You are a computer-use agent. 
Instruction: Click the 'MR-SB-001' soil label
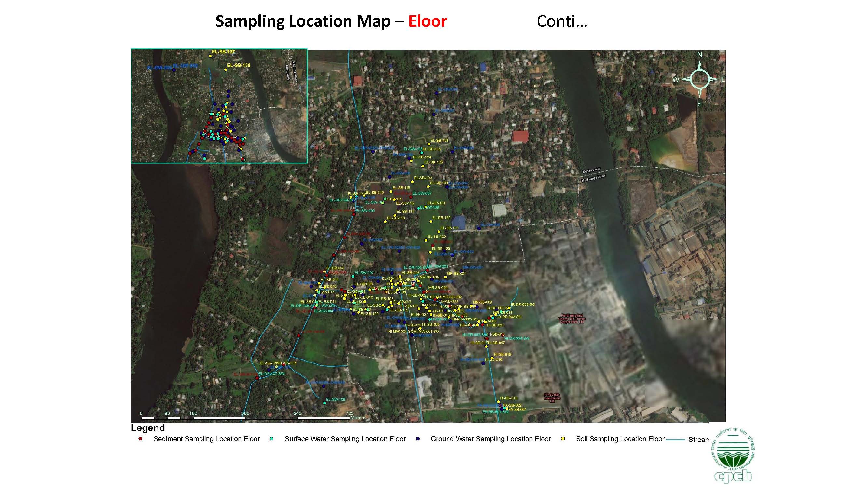point(456,273)
